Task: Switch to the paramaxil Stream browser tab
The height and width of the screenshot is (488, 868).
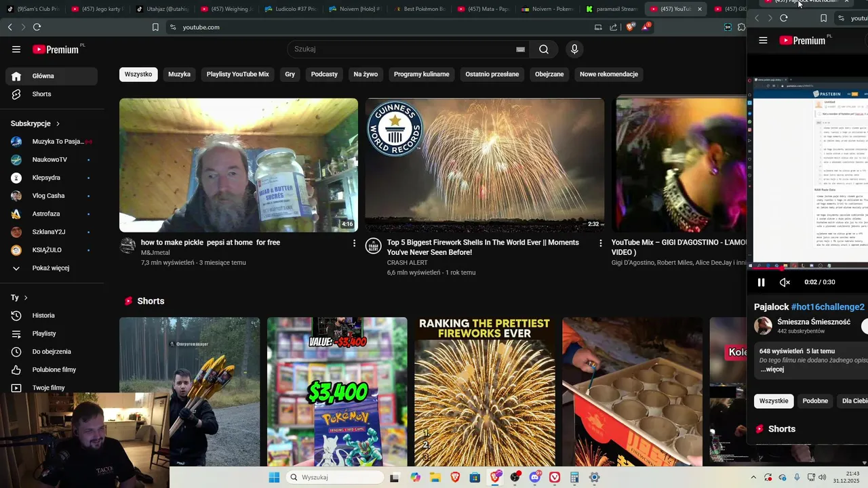Action: pos(611,9)
